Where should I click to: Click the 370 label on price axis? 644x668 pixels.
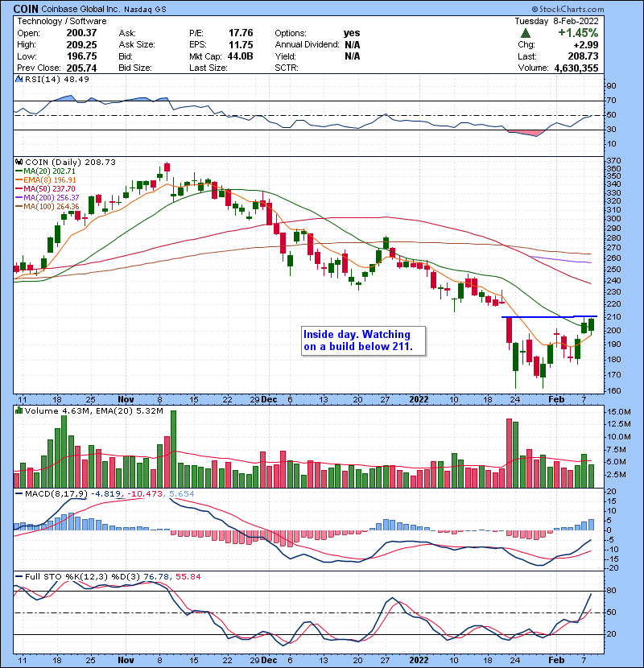tap(614, 161)
